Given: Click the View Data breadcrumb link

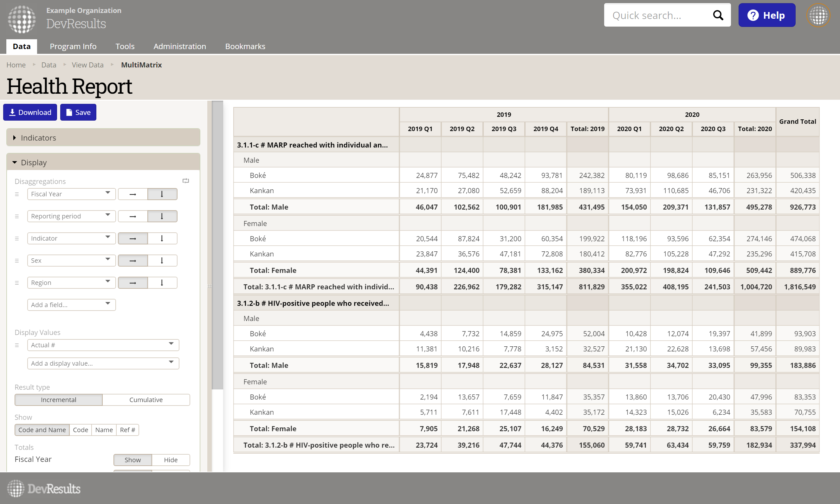Looking at the screenshot, I should pos(87,65).
